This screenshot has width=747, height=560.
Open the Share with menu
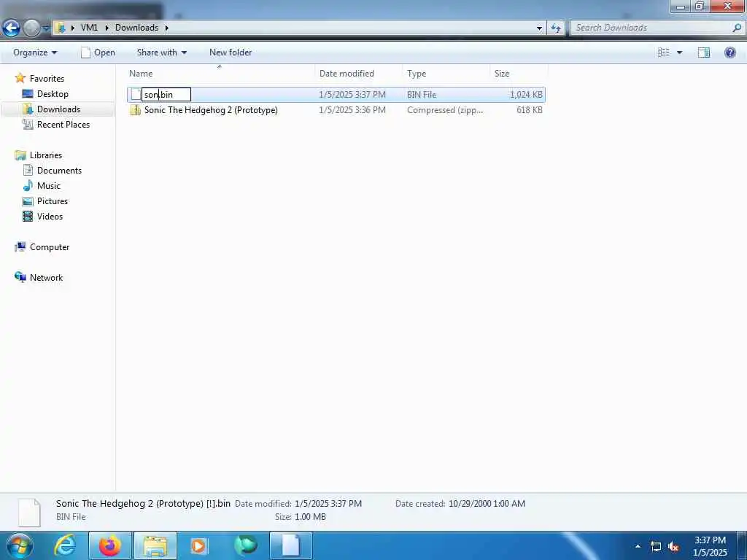[161, 52]
